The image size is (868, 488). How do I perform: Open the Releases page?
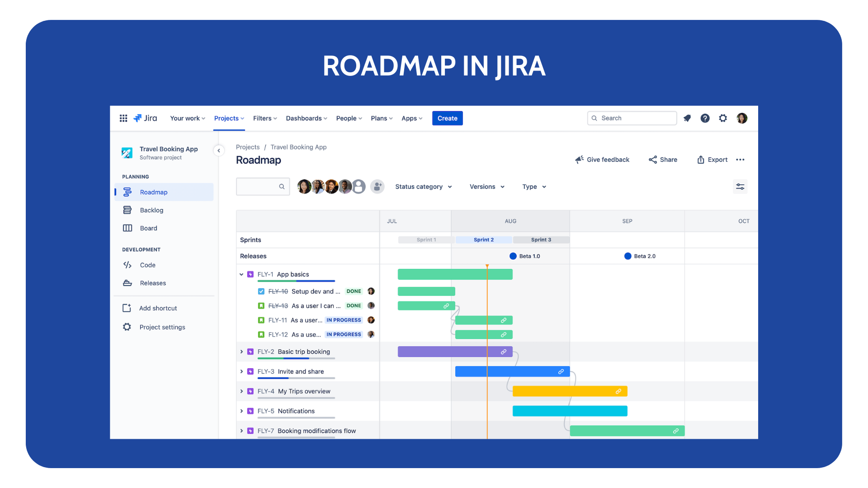pyautogui.click(x=152, y=283)
